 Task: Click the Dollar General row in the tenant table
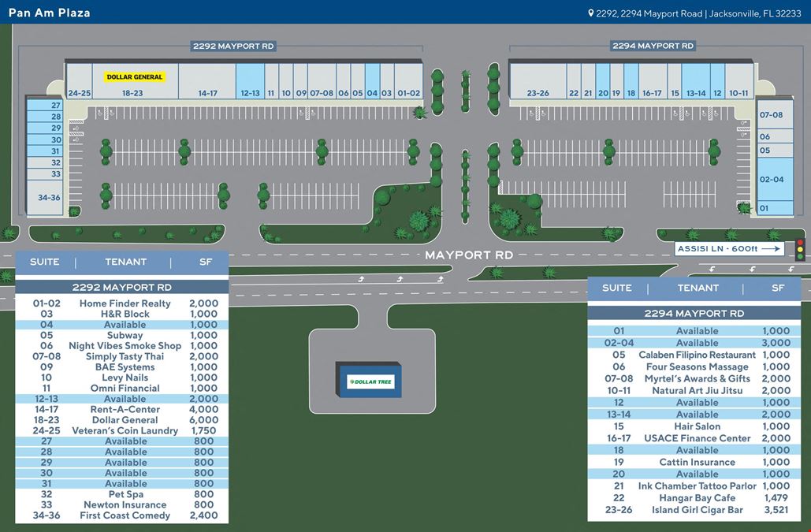[x=122, y=420]
